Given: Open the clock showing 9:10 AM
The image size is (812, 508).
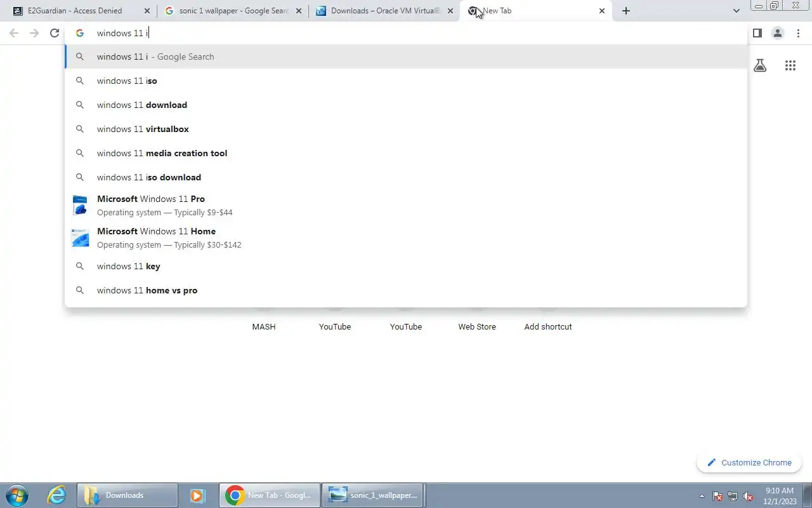Looking at the screenshot, I should (780, 496).
